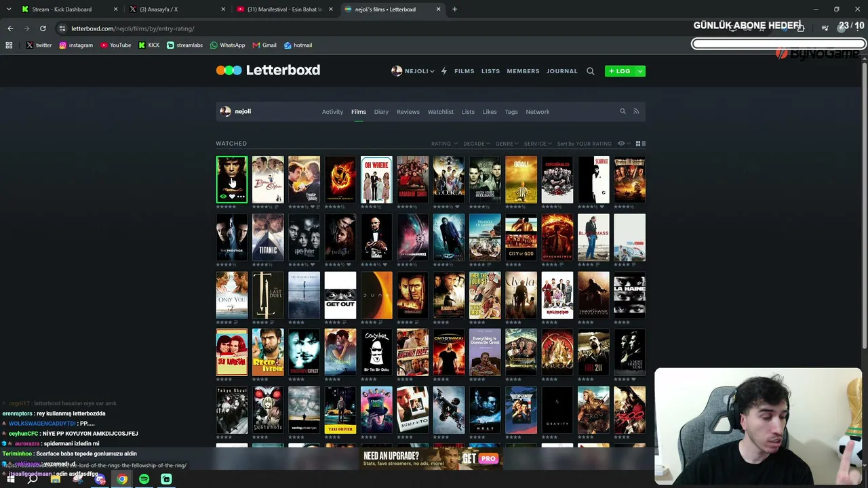Screen dimensions: 868x488
Task: Open the Taxi Driver film poster
Action: [340, 410]
